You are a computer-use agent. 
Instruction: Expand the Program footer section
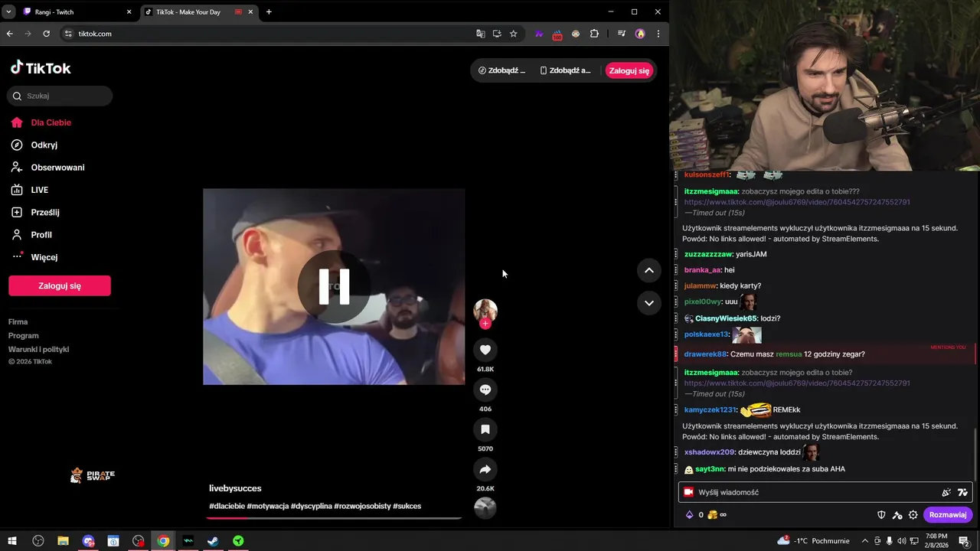(24, 336)
